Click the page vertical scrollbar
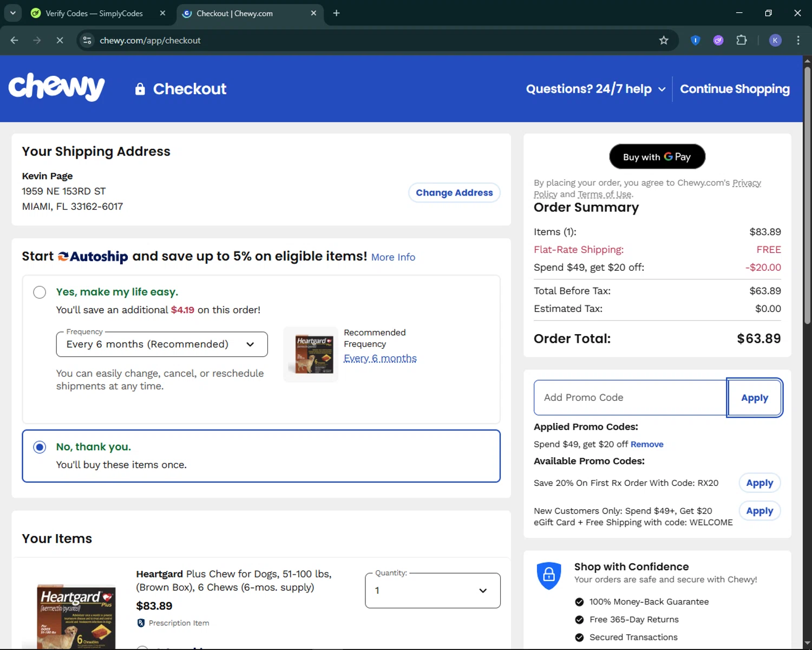 807,195
